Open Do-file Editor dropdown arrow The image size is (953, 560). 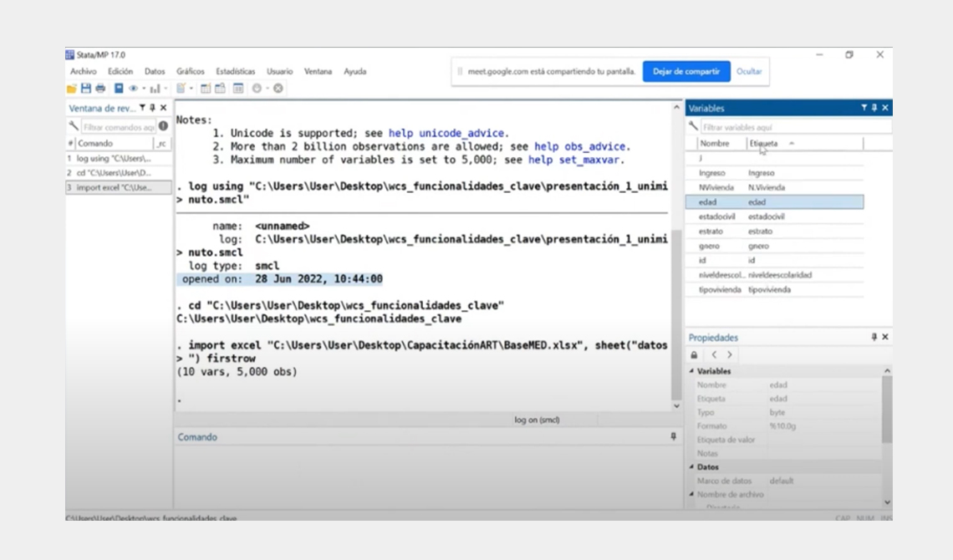[x=191, y=89]
